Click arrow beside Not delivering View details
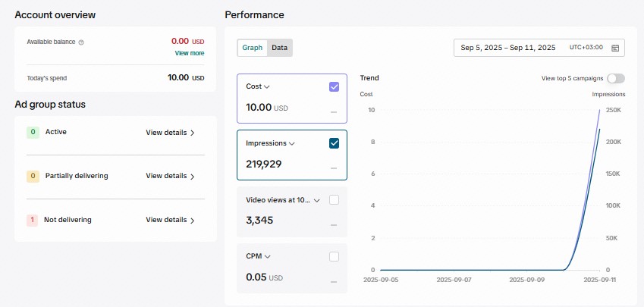 (193, 221)
